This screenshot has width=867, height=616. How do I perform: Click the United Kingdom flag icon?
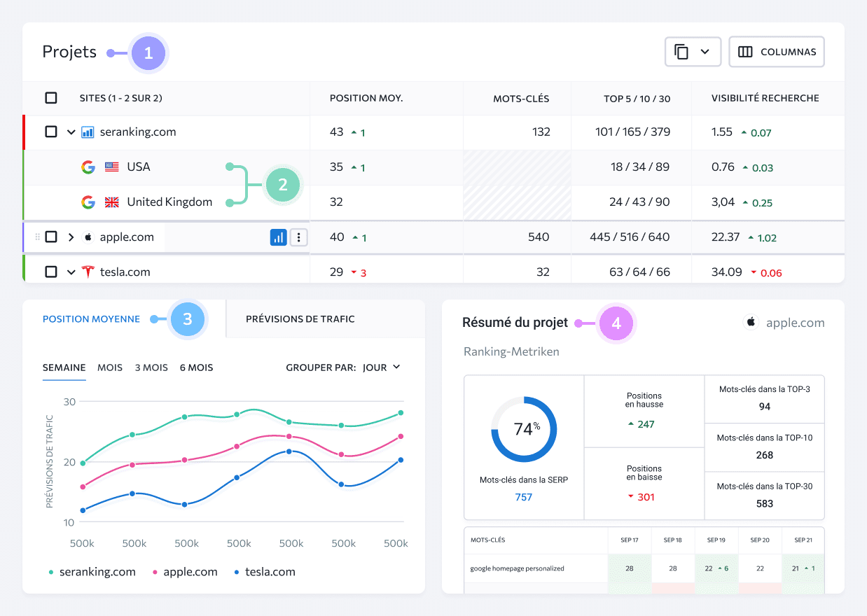[111, 202]
